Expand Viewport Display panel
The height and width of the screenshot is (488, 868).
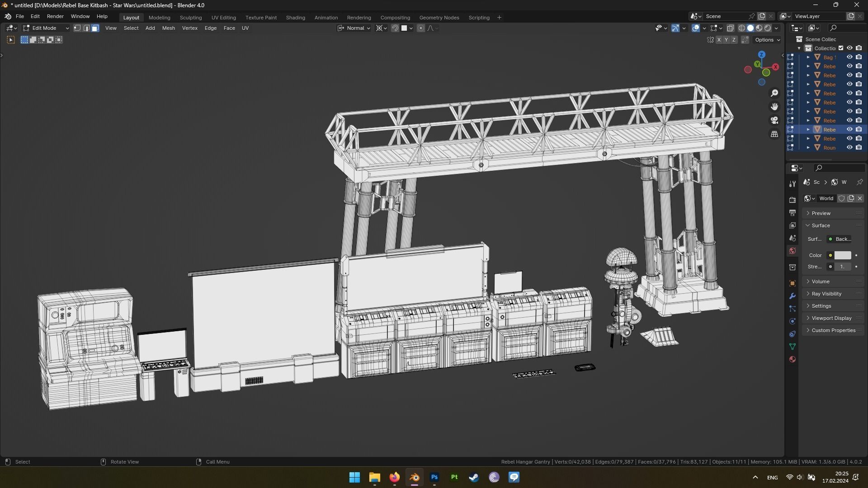[833, 318]
